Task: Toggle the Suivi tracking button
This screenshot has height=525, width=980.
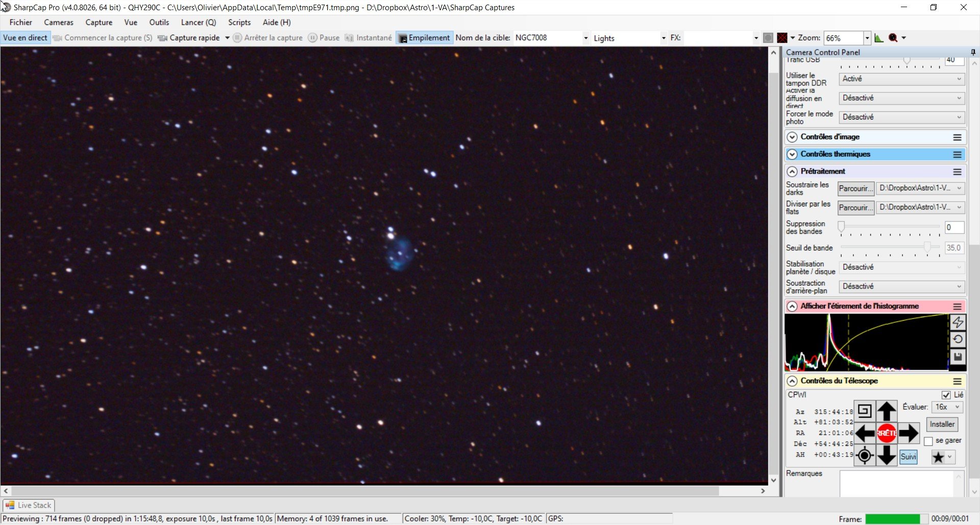Action: click(x=908, y=457)
